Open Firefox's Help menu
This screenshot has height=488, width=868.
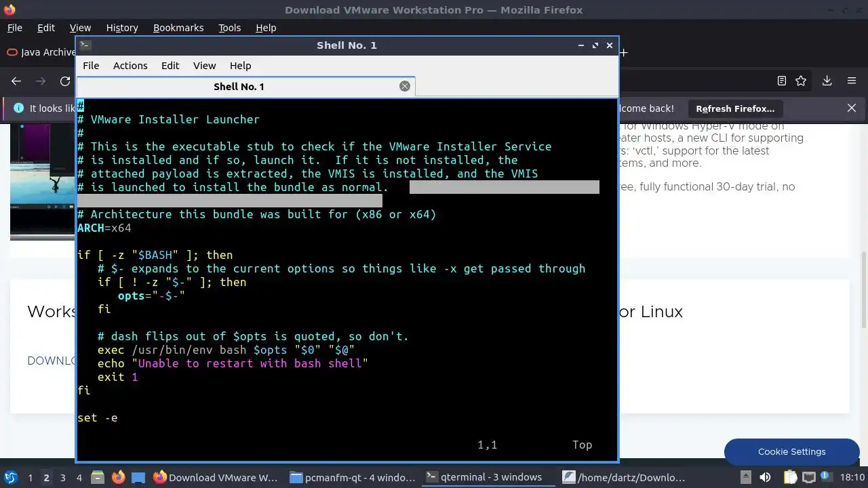click(266, 28)
